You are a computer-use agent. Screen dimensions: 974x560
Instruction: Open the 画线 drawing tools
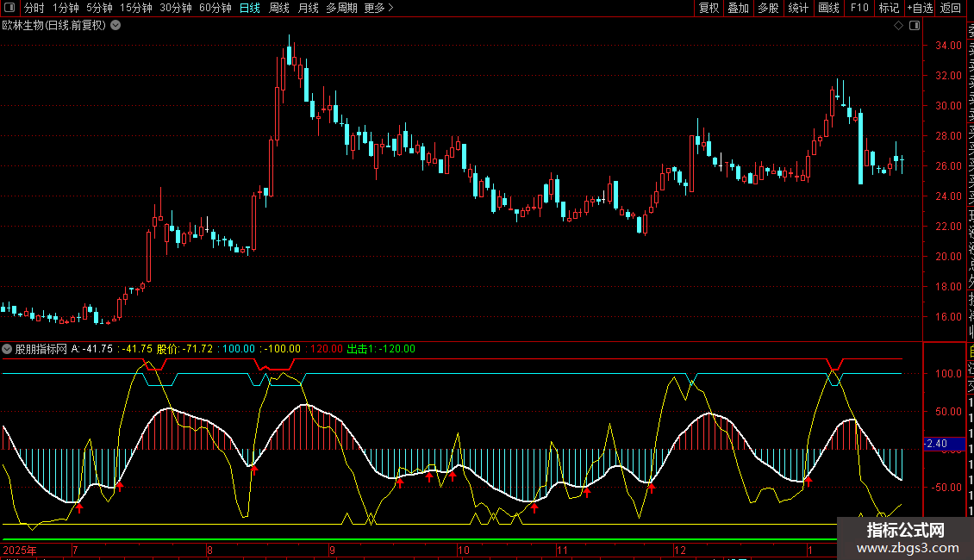[828, 9]
